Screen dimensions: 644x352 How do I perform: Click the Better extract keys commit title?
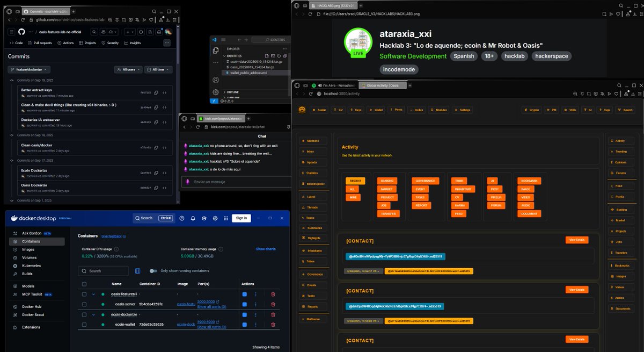pyautogui.click(x=36, y=90)
